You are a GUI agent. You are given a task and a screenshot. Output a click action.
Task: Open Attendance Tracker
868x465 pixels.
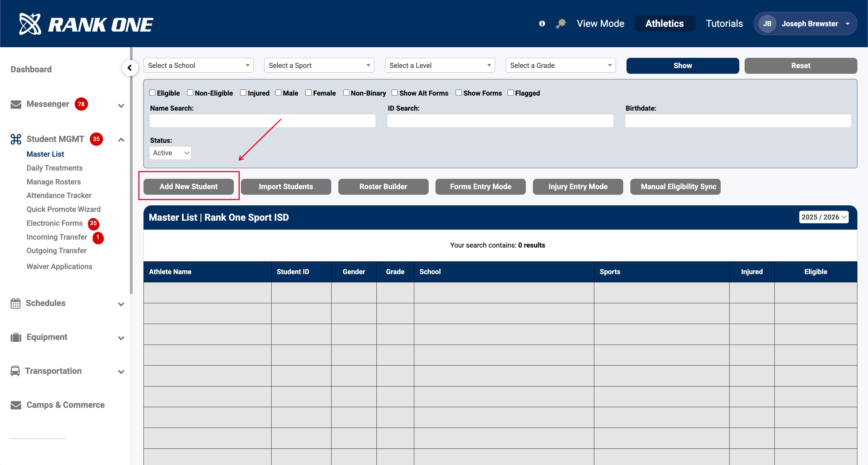click(59, 196)
